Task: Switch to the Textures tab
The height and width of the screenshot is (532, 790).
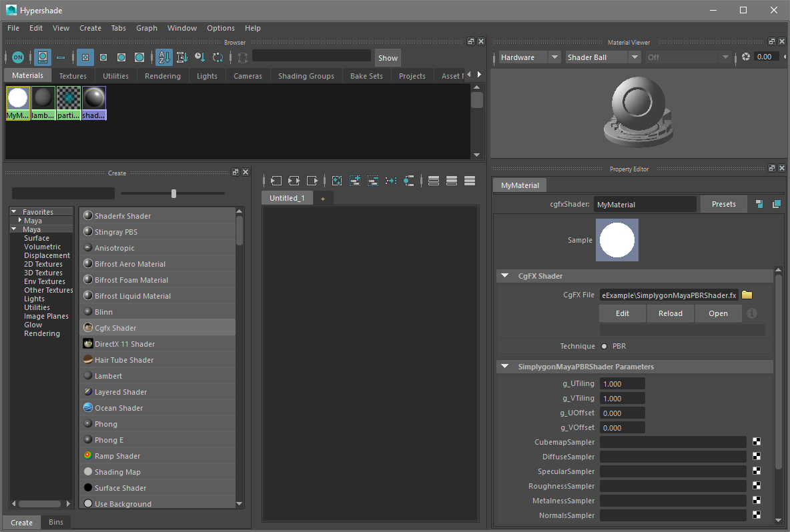Action: click(73, 75)
